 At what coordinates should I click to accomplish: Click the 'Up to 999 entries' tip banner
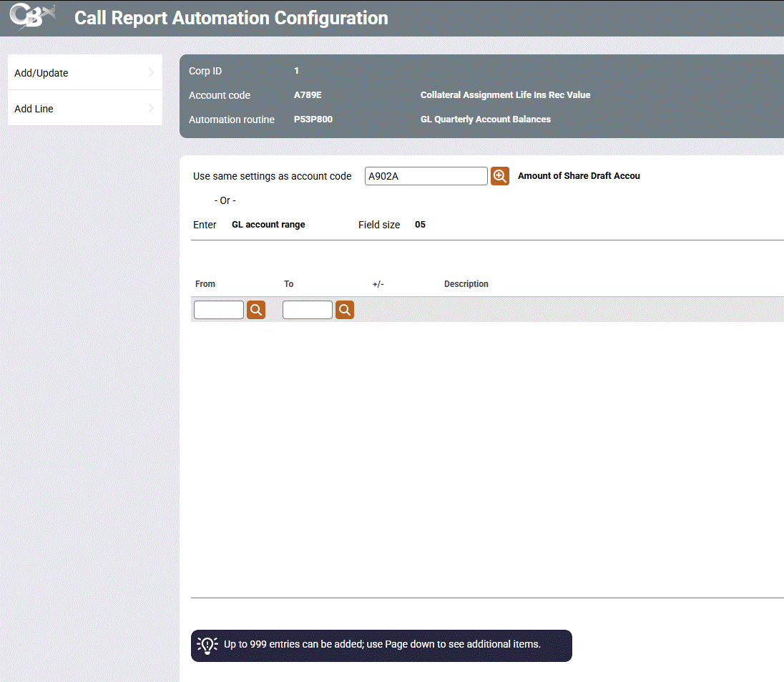(x=382, y=645)
